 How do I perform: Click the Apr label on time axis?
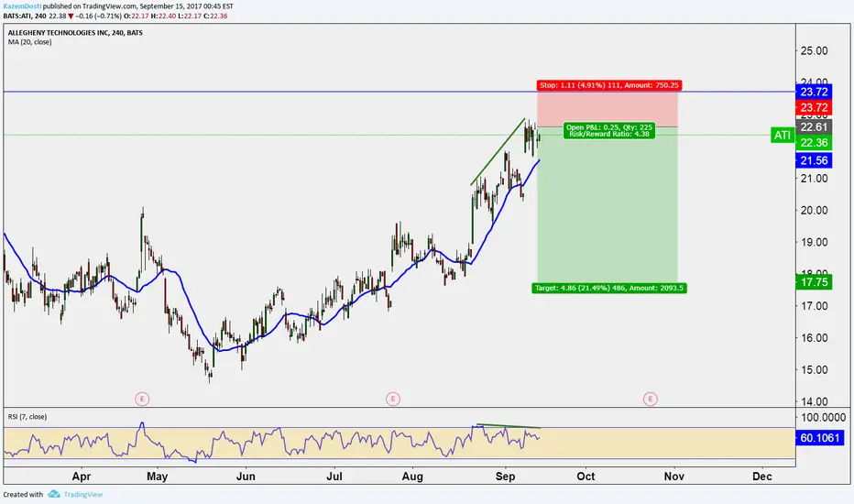82,477
